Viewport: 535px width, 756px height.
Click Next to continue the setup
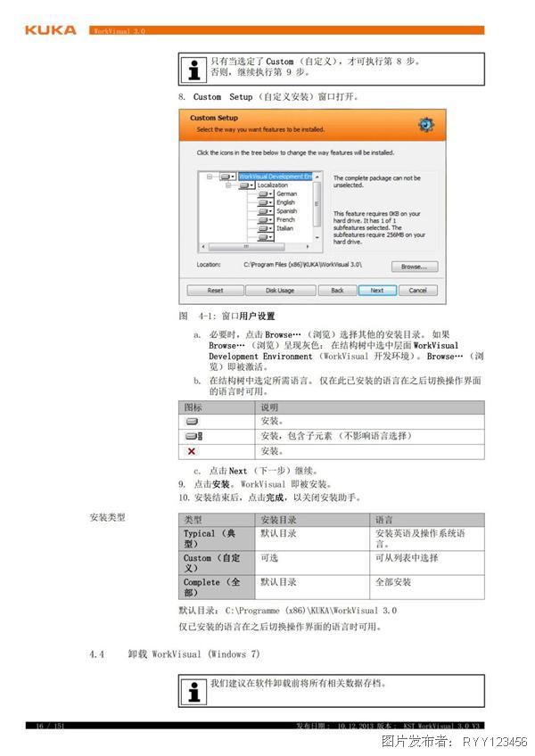[x=377, y=291]
